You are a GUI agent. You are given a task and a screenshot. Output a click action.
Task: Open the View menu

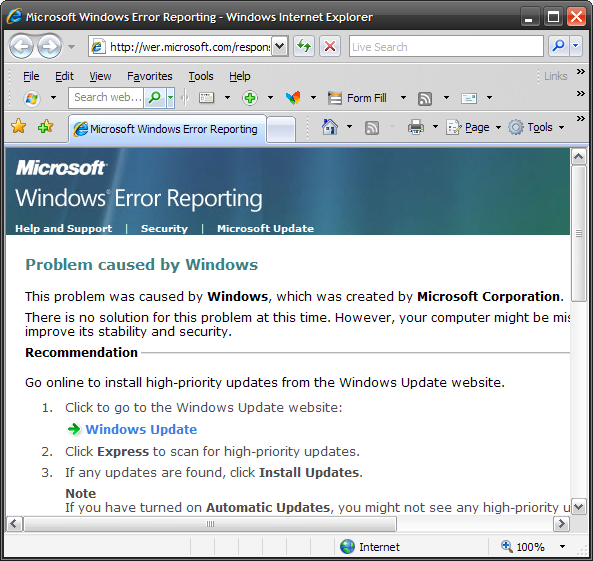[x=100, y=76]
